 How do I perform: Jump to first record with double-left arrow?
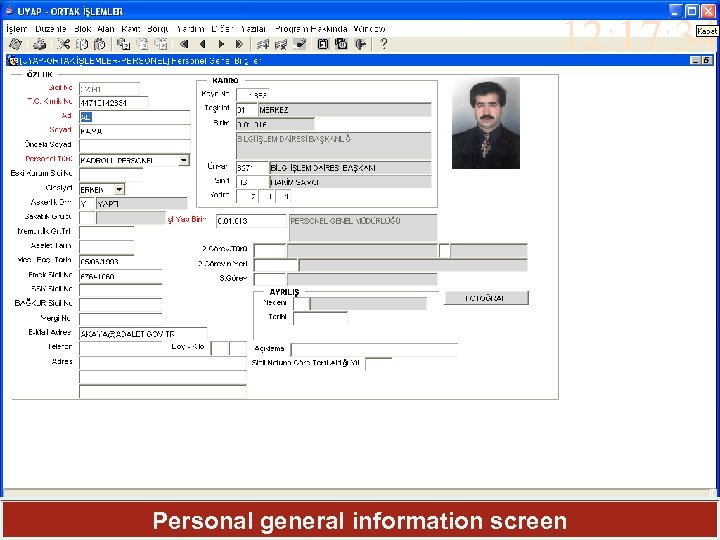pyautogui.click(x=184, y=44)
